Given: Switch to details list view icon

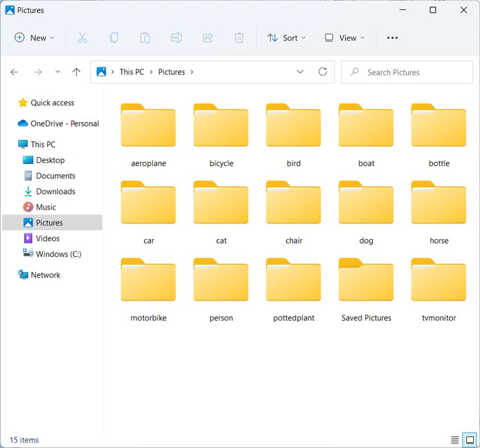Looking at the screenshot, I should [454, 439].
